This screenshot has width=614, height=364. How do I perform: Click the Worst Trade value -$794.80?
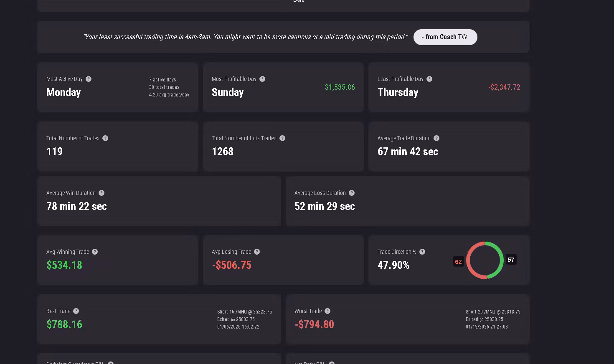coord(315,324)
